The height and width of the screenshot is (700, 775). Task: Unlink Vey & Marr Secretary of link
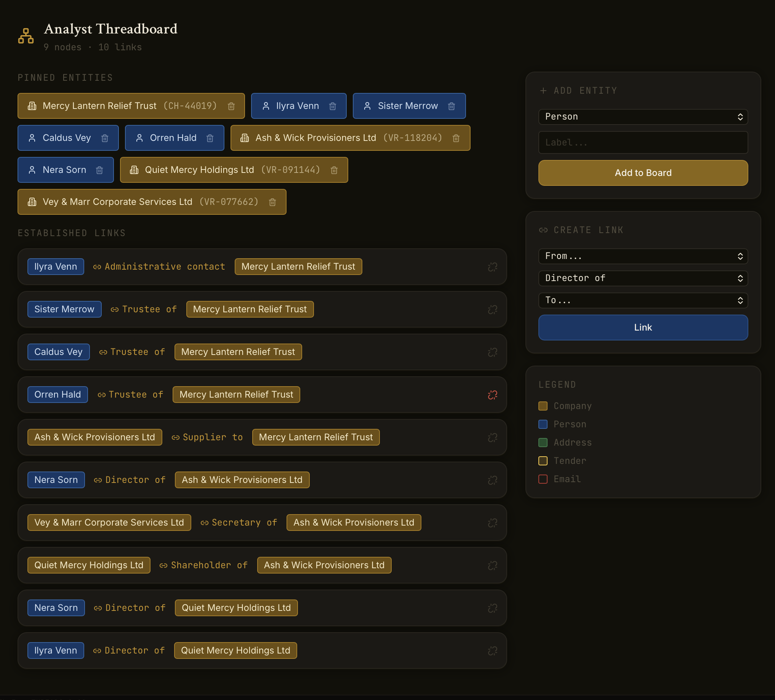[492, 523]
